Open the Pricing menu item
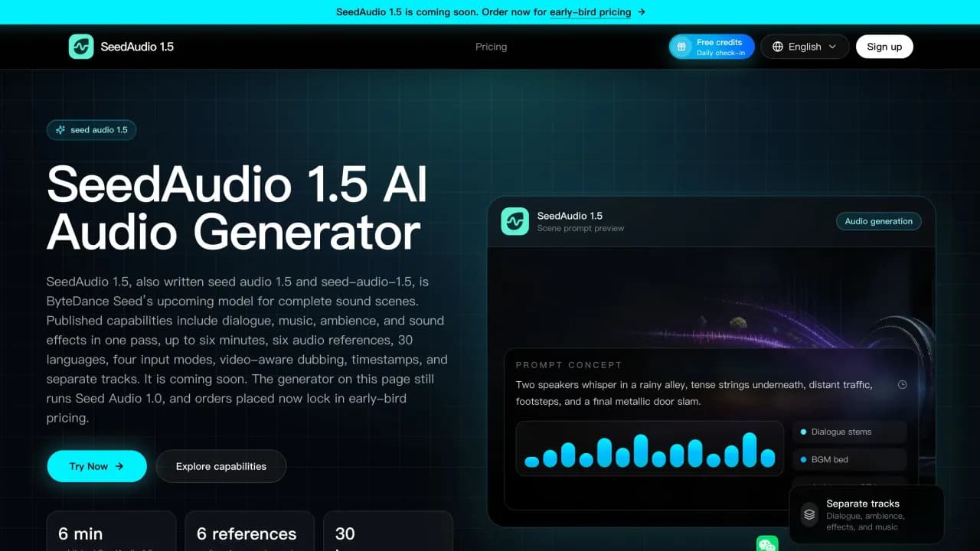Screen dimensions: 980x551 (491, 47)
